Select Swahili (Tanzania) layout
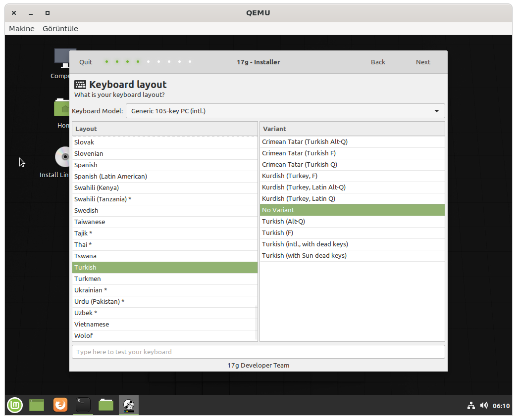This screenshot has width=517, height=420. [x=165, y=199]
